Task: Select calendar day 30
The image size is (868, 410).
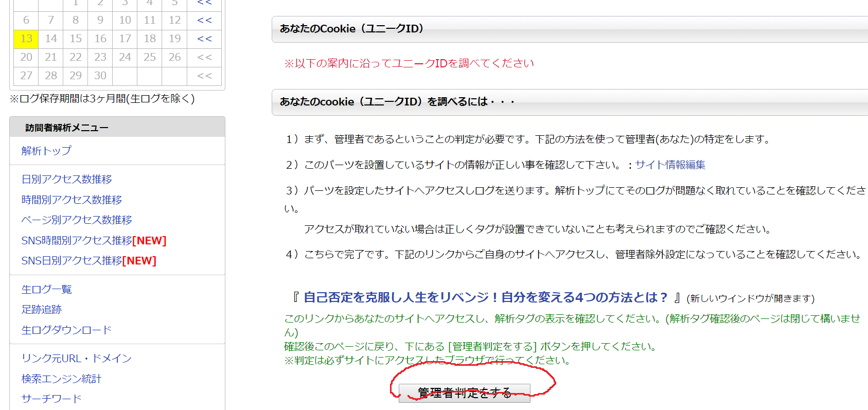Action: [100, 76]
